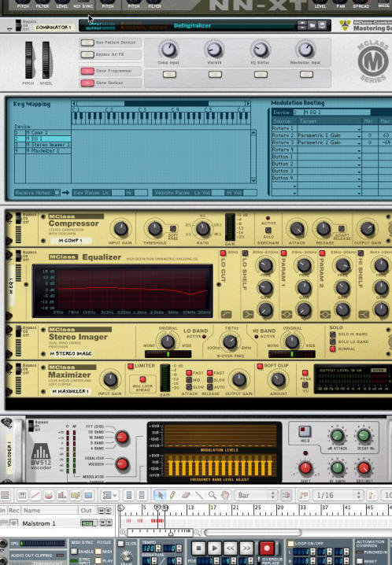
Task: Show the controller lane red line icon
Action: [35, 496]
